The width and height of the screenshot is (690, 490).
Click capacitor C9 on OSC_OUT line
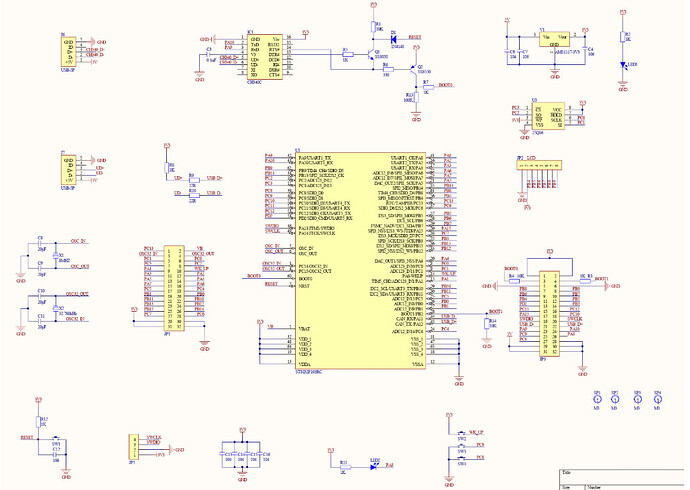[41, 268]
